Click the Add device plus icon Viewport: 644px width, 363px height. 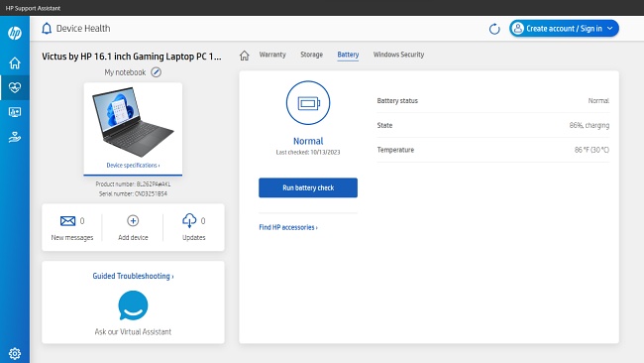133,221
